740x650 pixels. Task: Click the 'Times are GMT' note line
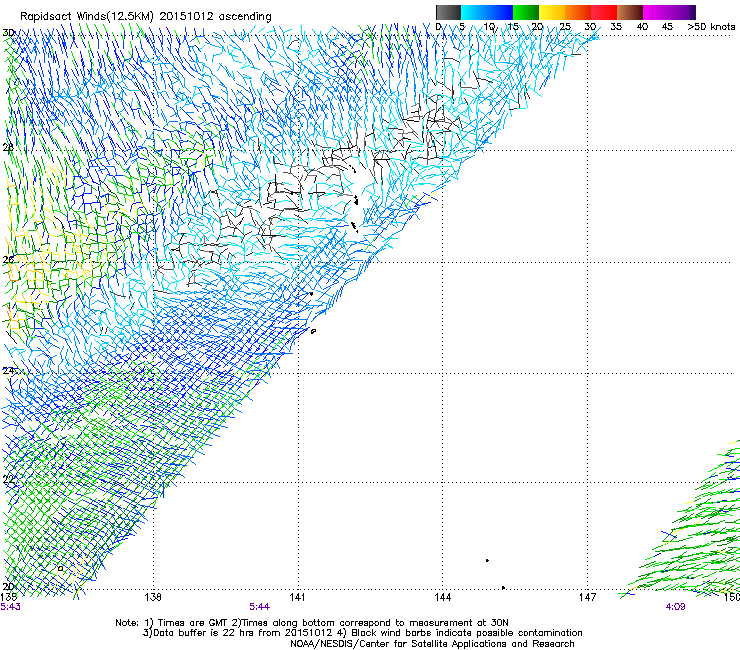pos(312,623)
